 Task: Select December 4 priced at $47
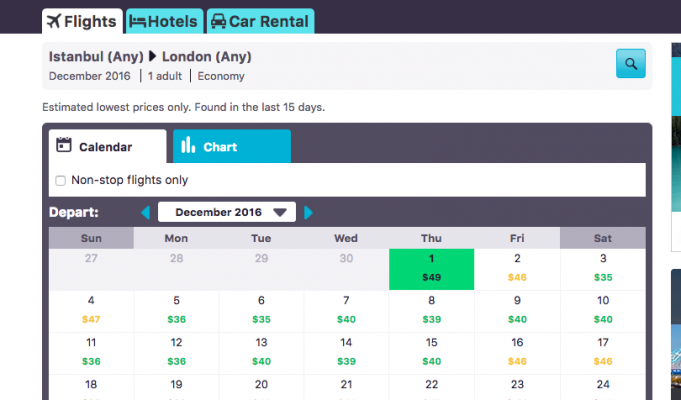91,309
